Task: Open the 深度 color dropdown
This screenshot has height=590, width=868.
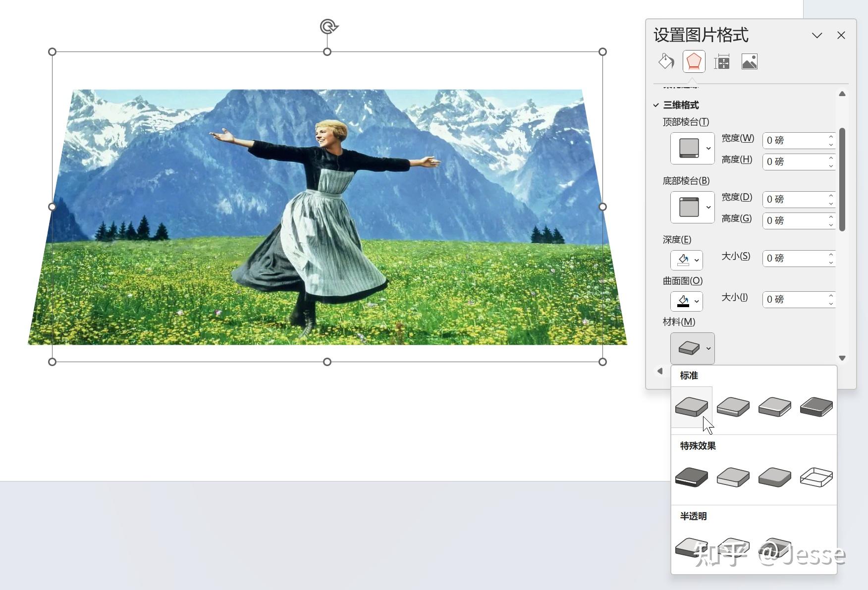Action: [x=686, y=260]
